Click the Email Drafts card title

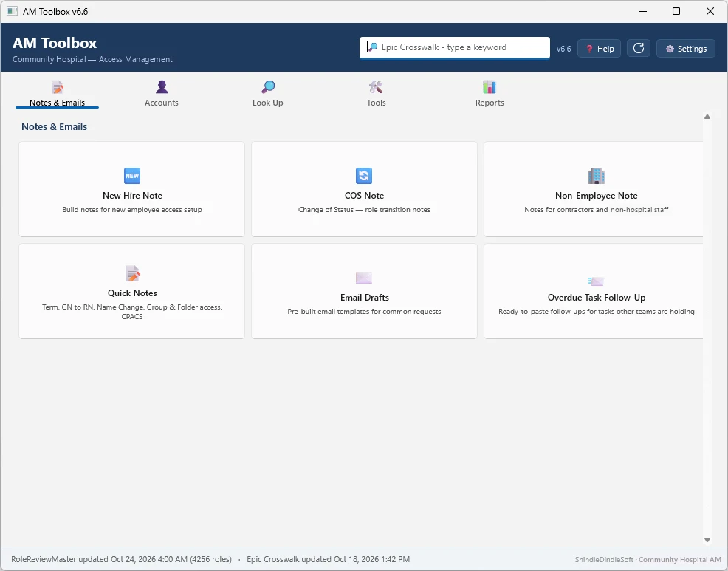point(365,298)
